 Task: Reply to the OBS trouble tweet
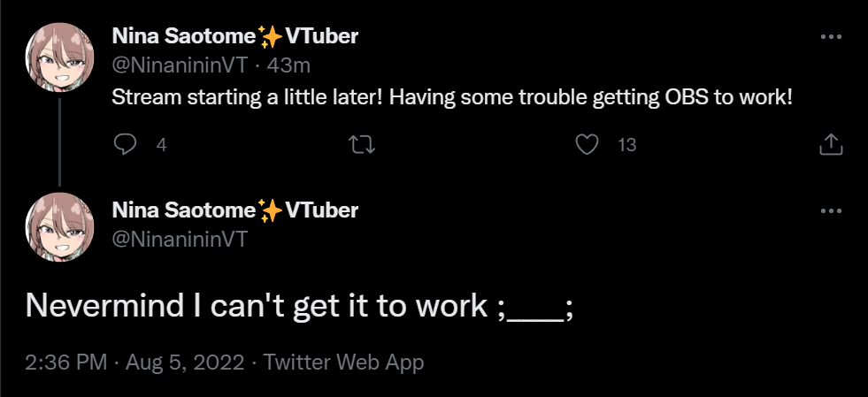click(126, 145)
